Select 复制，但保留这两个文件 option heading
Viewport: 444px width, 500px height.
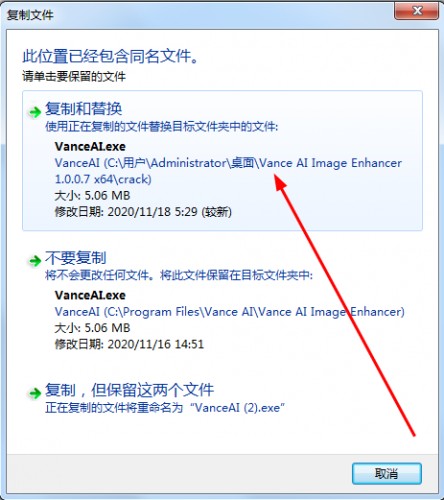click(129, 390)
